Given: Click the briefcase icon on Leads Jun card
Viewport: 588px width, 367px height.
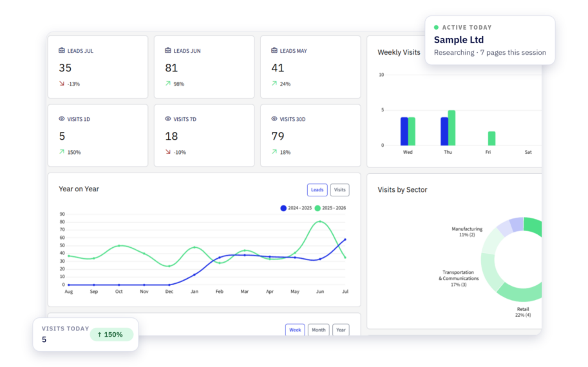Looking at the screenshot, I should tap(168, 50).
